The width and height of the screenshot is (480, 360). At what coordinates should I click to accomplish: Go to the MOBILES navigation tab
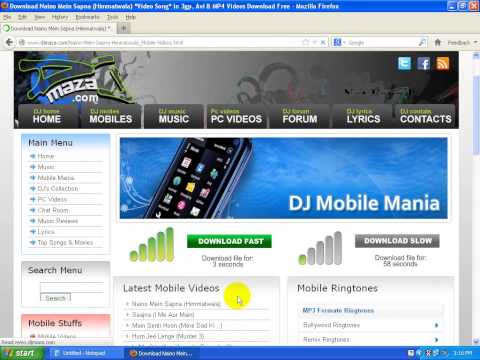110,116
